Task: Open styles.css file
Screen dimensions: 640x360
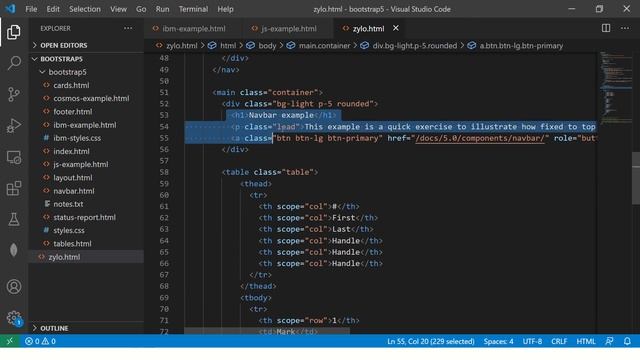Action: (69, 230)
